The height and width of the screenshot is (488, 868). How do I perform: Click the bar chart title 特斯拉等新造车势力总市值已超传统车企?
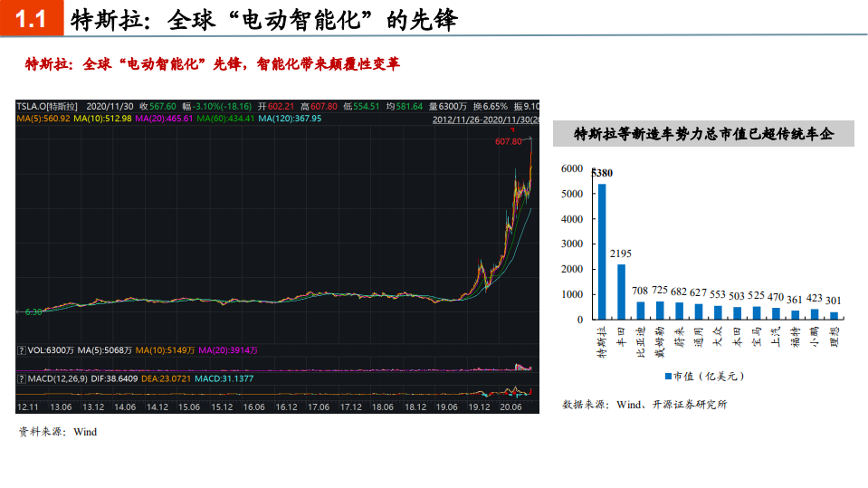pyautogui.click(x=703, y=134)
